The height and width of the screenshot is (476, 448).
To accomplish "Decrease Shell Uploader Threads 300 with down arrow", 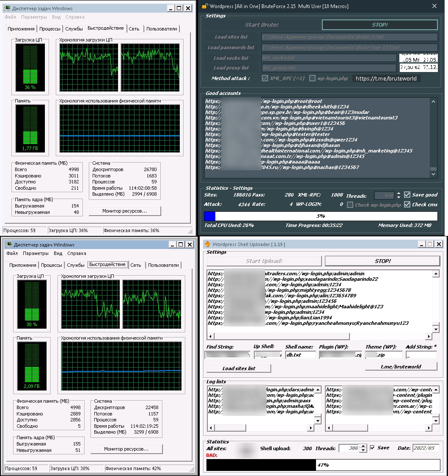I will click(363, 450).
